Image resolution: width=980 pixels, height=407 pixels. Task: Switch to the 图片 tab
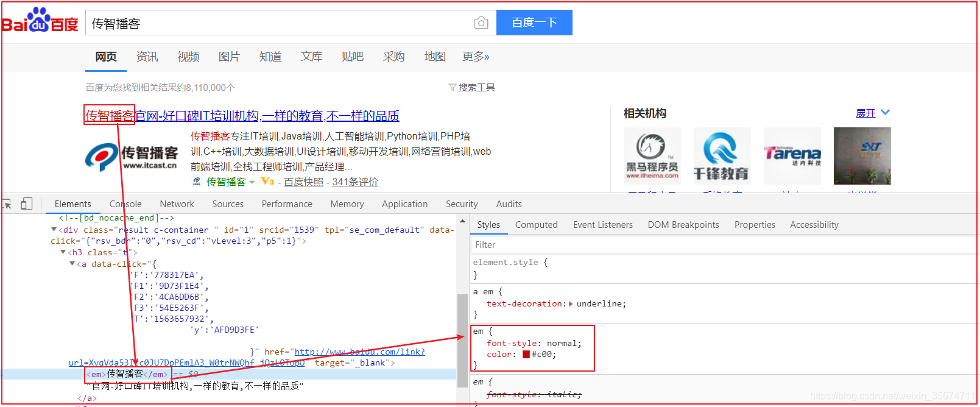tap(229, 57)
